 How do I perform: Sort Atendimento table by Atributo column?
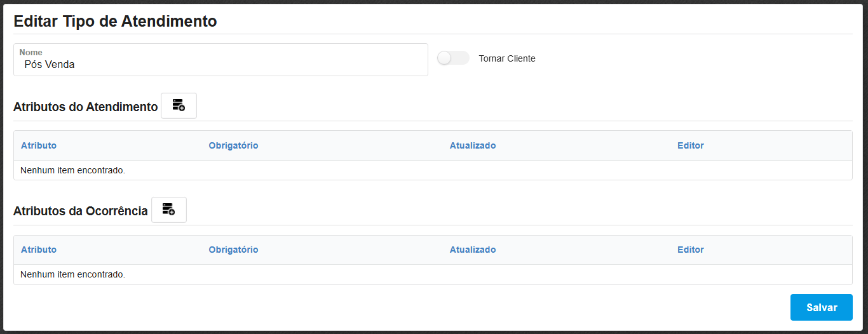coord(39,145)
